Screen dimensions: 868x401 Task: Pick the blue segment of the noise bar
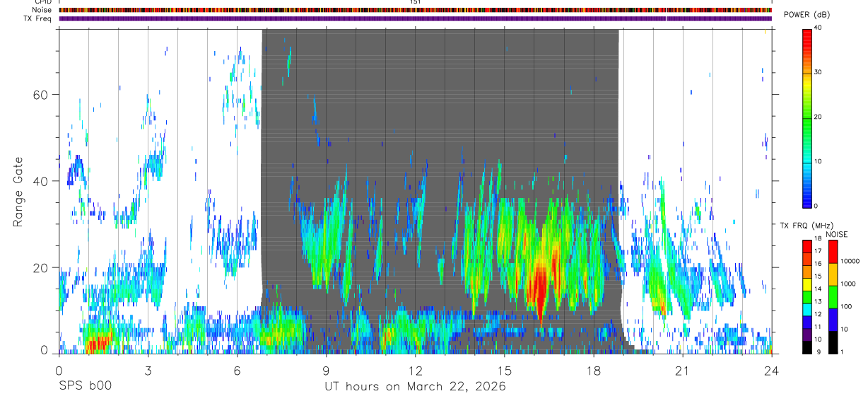tap(833, 319)
